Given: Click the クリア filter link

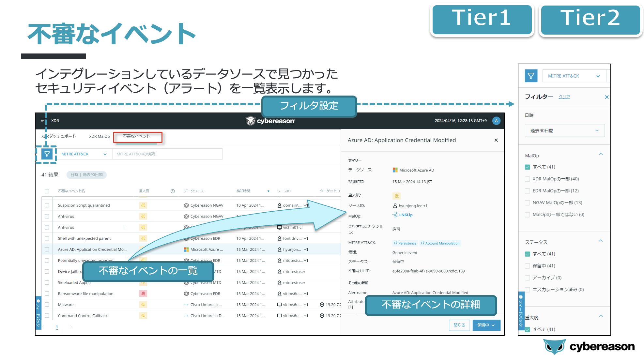Looking at the screenshot, I should pos(564,97).
